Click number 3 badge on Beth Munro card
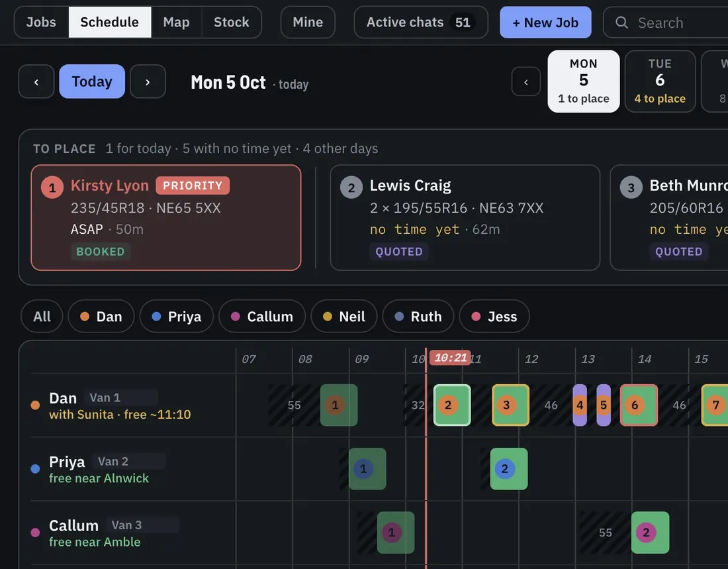Image resolution: width=728 pixels, height=569 pixels. (631, 187)
